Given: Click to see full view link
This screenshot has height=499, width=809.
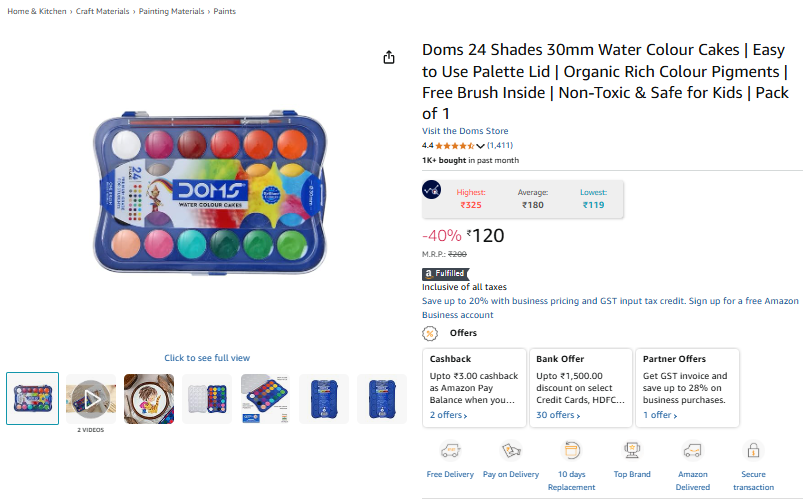Looking at the screenshot, I should (207, 358).
